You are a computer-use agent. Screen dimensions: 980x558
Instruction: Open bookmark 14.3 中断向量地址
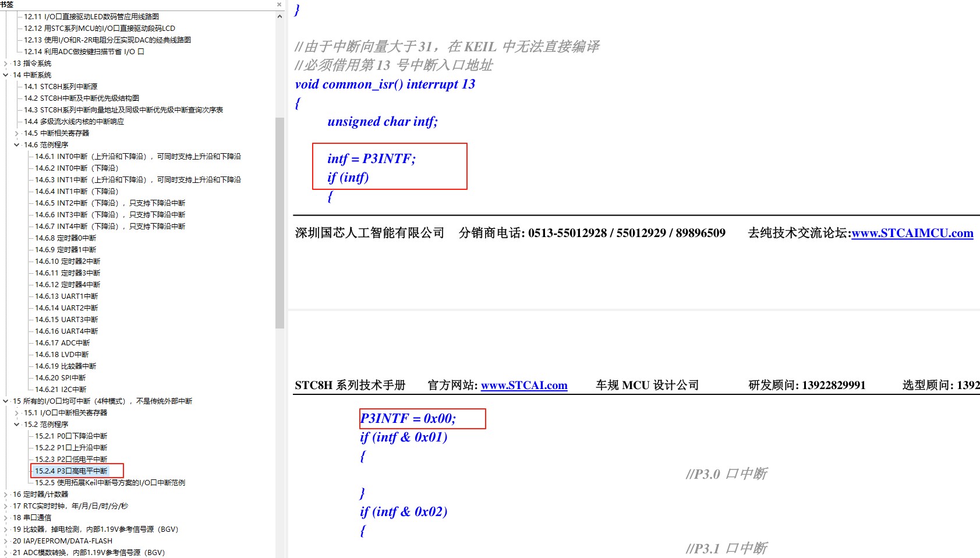coord(123,110)
